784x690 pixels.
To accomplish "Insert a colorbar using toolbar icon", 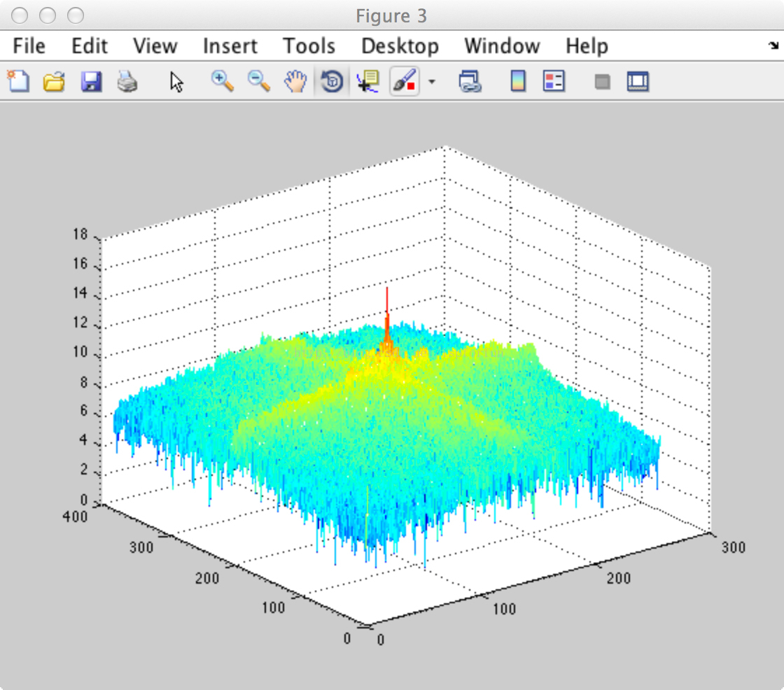I will [518, 81].
